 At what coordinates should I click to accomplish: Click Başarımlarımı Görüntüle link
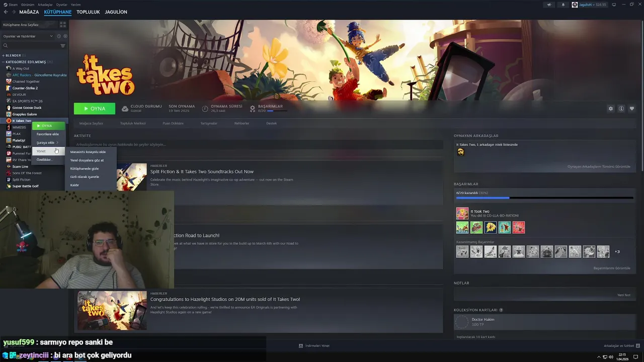[x=612, y=268]
